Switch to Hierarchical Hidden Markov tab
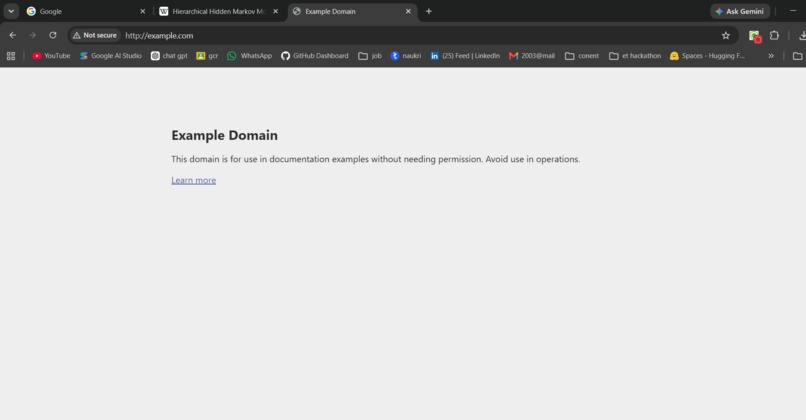 pos(219,11)
